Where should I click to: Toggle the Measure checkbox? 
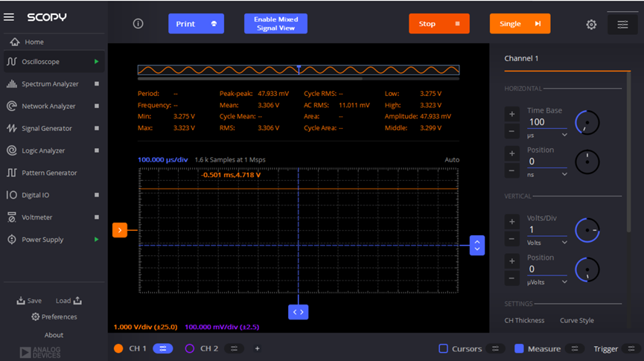click(x=519, y=348)
